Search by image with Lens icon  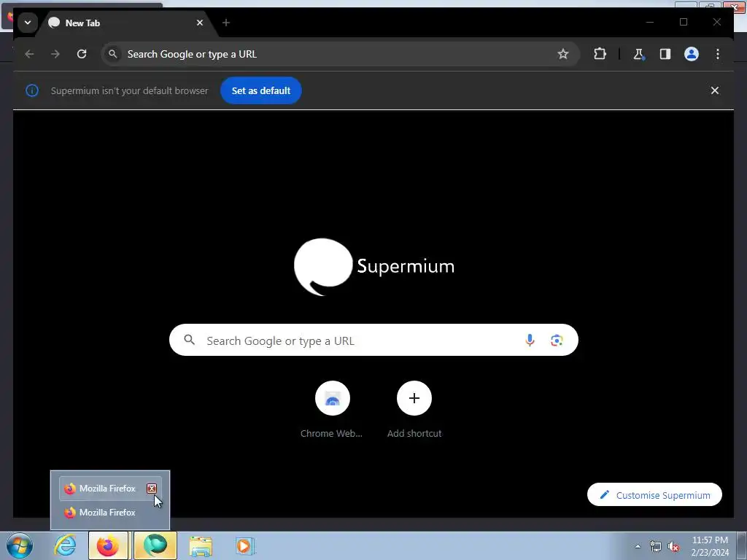(557, 340)
